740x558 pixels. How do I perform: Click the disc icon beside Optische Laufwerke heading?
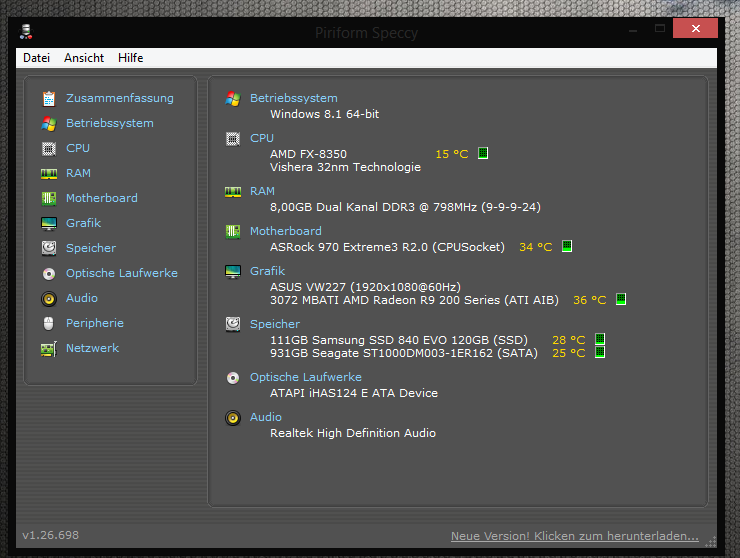(x=233, y=378)
